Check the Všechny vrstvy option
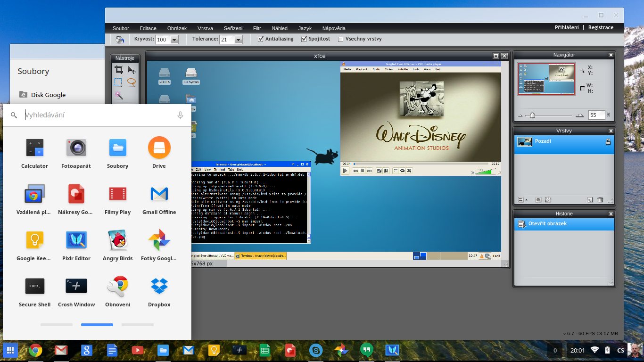 click(x=340, y=39)
